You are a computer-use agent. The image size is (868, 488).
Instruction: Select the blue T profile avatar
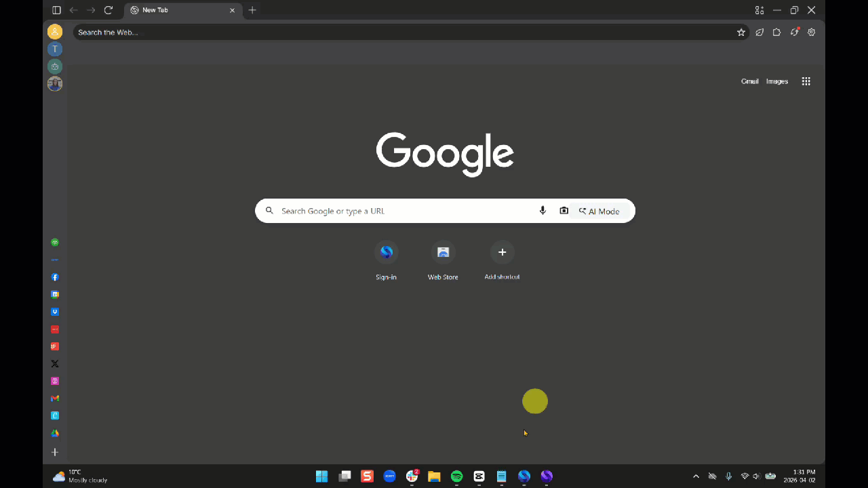[x=55, y=49]
